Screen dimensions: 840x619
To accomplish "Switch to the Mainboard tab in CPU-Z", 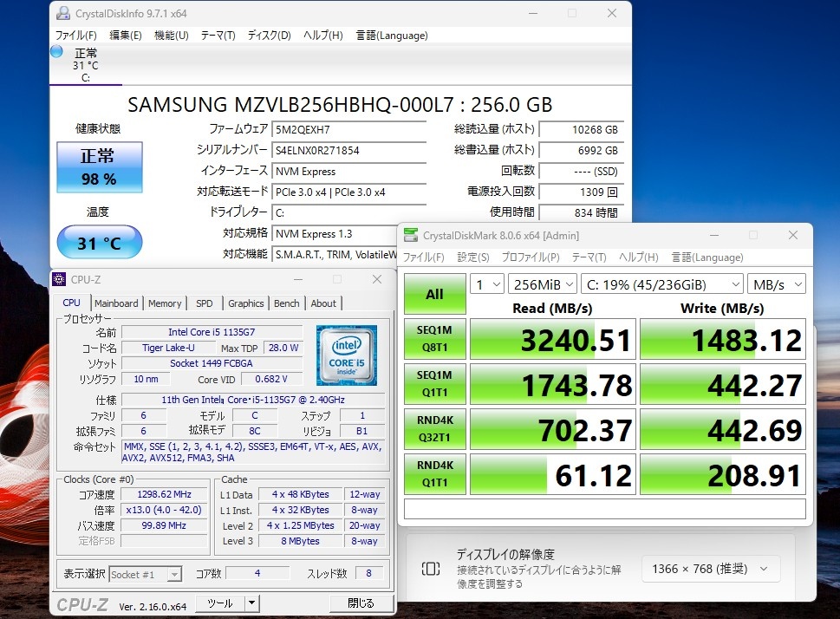I will tap(116, 303).
